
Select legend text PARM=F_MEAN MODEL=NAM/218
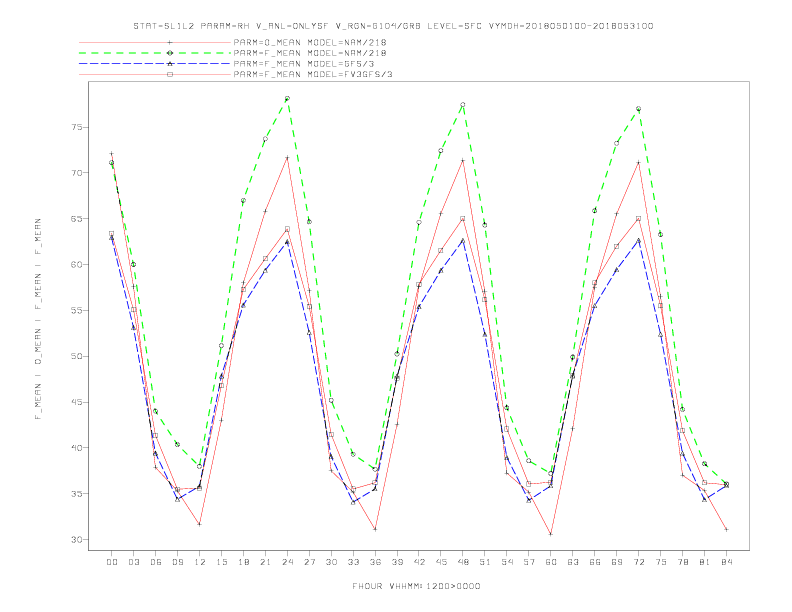click(x=310, y=53)
